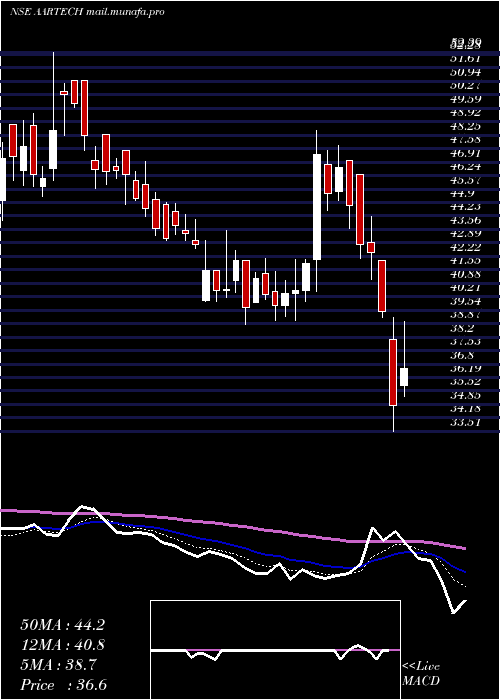Select the 41.55 price axis label

click(466, 261)
